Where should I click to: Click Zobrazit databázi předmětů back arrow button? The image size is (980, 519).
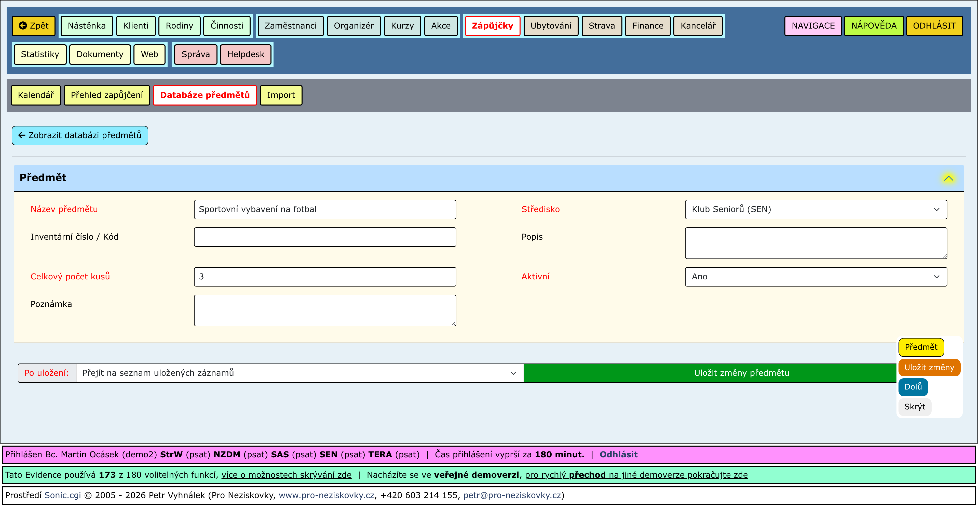tap(80, 136)
